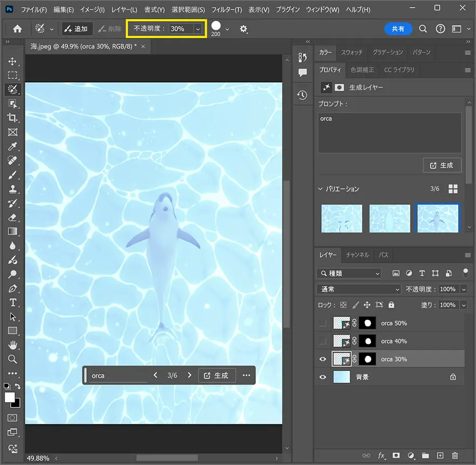476x465 pixels.
Task: Open the 塗り 100% fill dropdown
Action: (464, 305)
